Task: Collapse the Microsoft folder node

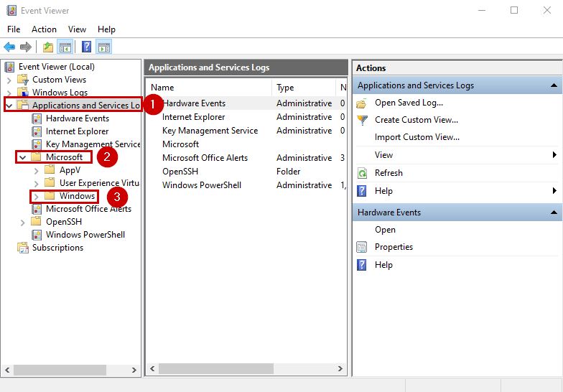Action: tap(23, 157)
